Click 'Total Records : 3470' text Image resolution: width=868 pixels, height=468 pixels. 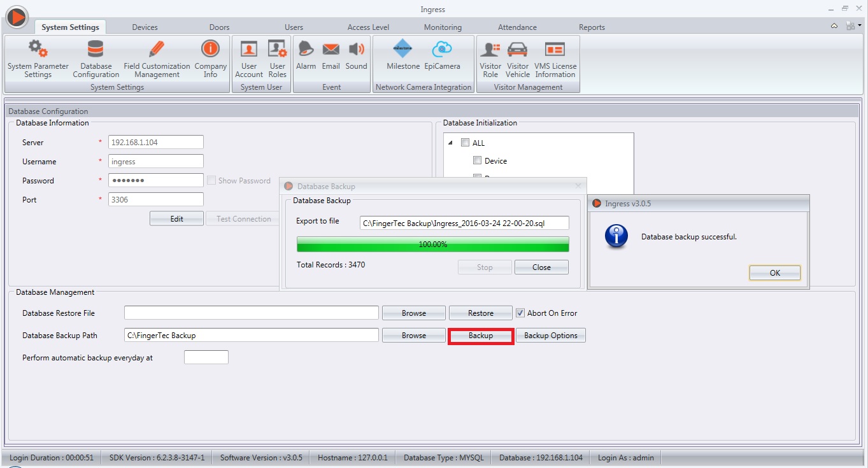(x=331, y=264)
